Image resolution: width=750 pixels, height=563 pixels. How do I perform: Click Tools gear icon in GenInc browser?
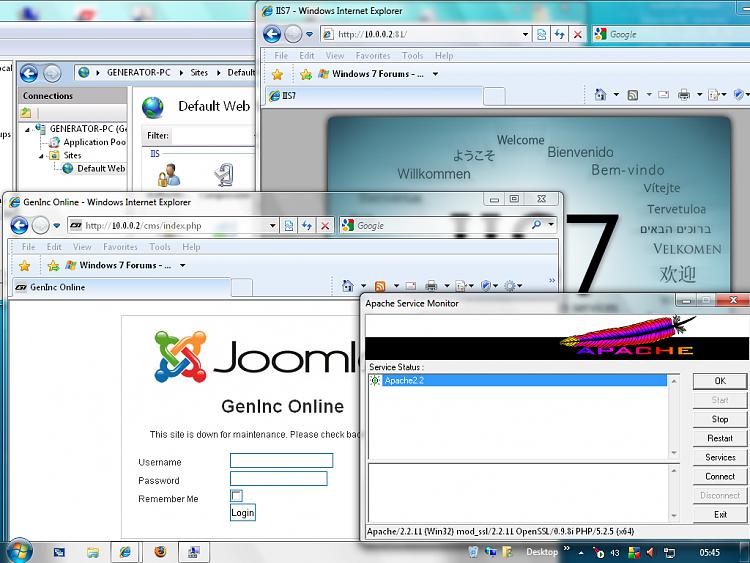tap(510, 286)
